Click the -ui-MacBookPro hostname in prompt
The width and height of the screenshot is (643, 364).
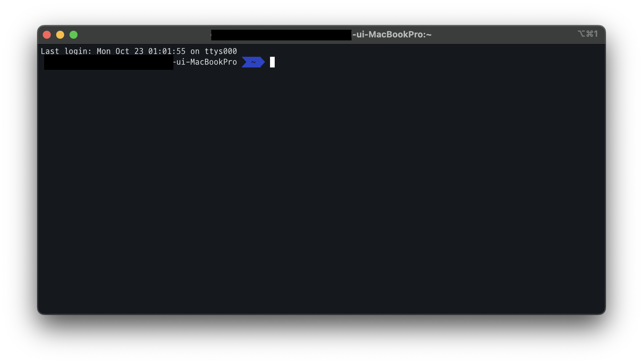coord(205,62)
